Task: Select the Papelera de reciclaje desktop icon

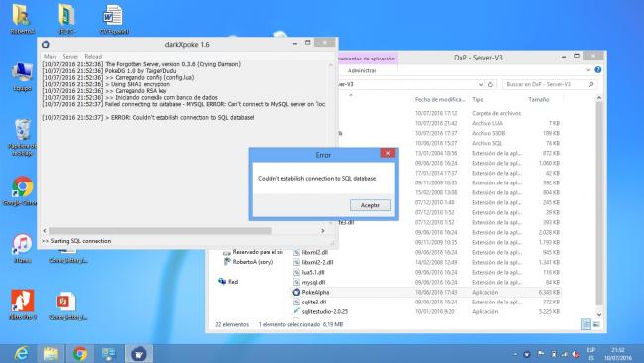Action: (22, 137)
